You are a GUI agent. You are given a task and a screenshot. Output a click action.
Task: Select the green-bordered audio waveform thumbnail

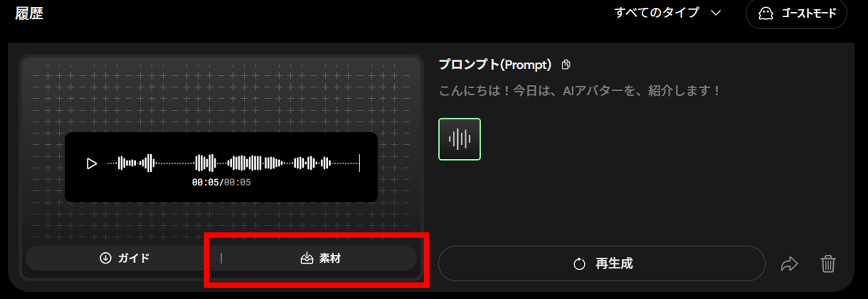(x=460, y=139)
